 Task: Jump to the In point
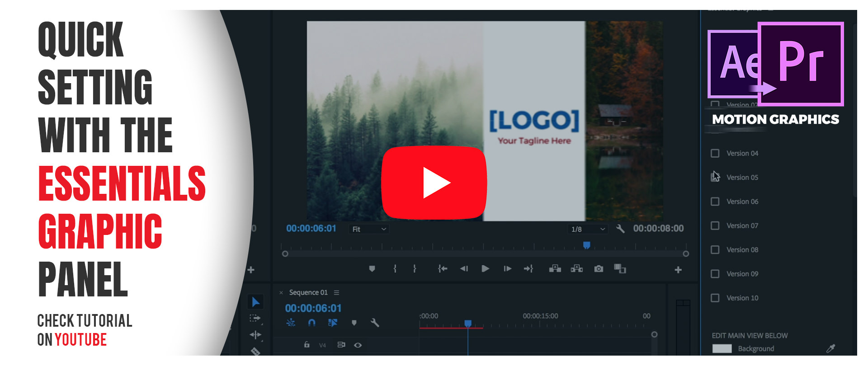[443, 269]
